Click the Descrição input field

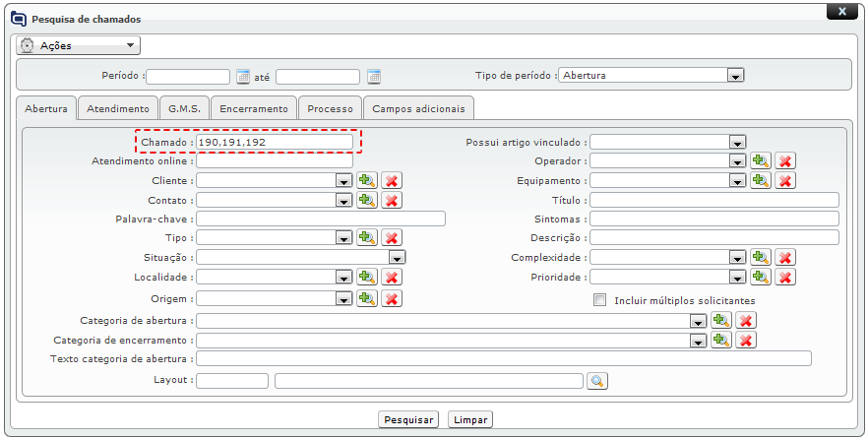pyautogui.click(x=714, y=237)
